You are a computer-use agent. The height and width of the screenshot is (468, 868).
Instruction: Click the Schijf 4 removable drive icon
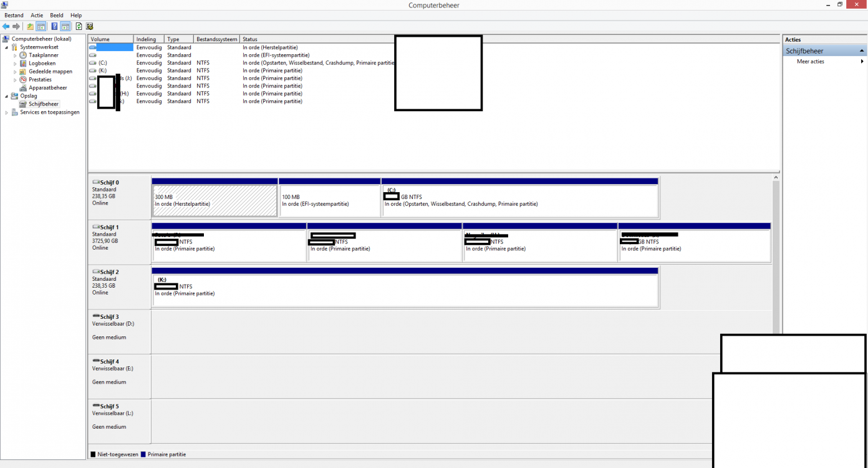[x=96, y=362]
